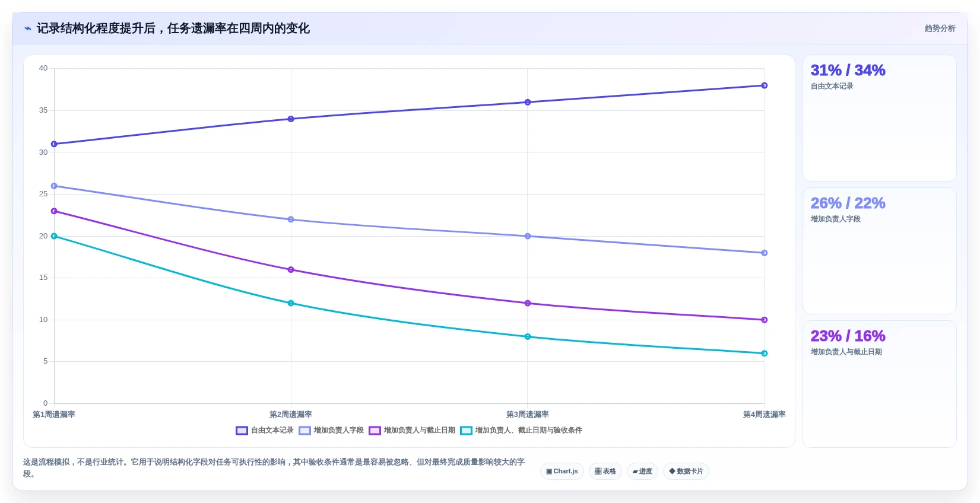
Task: Toggle 自由文本记录 legend color box
Action: click(242, 431)
